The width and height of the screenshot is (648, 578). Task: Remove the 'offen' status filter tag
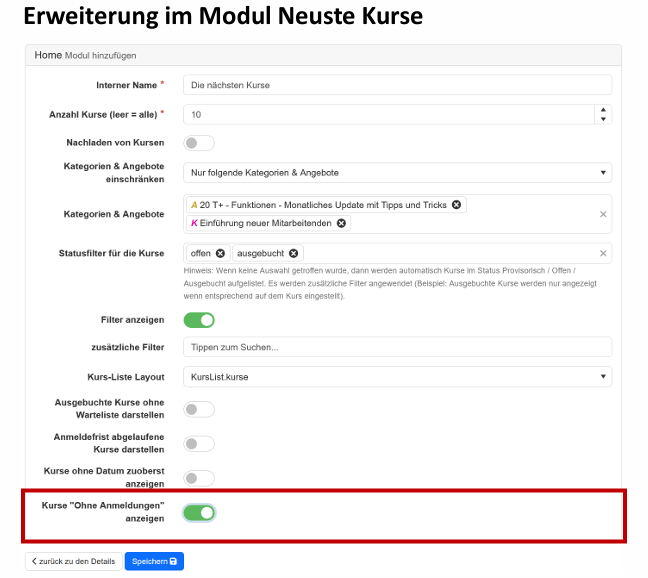click(220, 253)
